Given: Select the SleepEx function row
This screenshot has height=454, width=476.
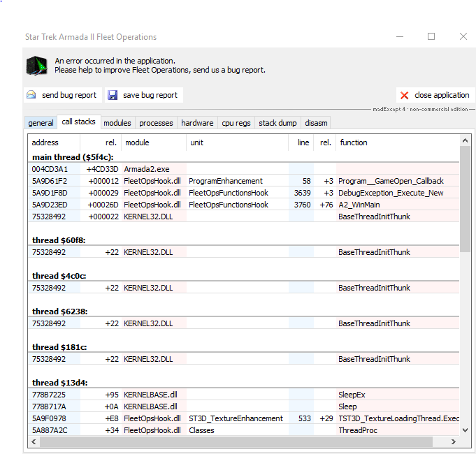Looking at the screenshot, I should (243, 395).
